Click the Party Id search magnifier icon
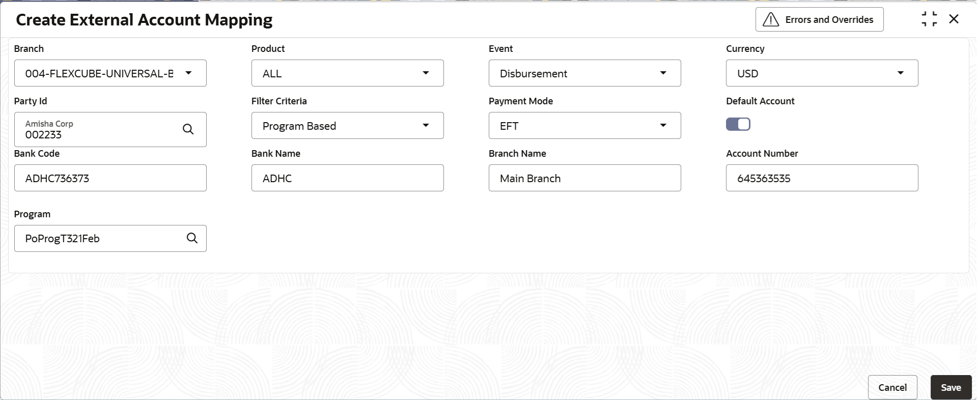 tap(188, 129)
